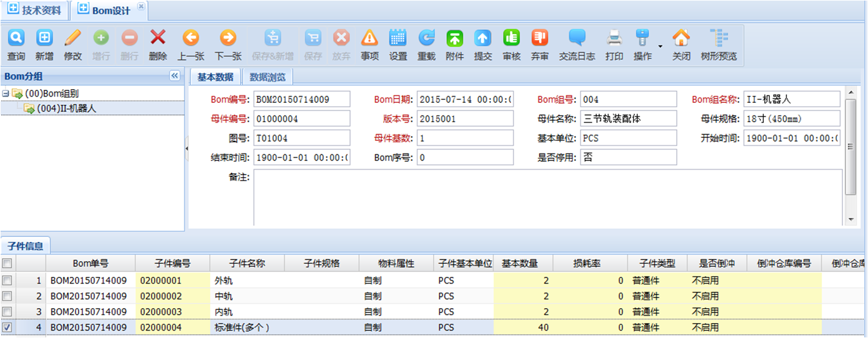Click the 删除 red X icon

point(158,39)
